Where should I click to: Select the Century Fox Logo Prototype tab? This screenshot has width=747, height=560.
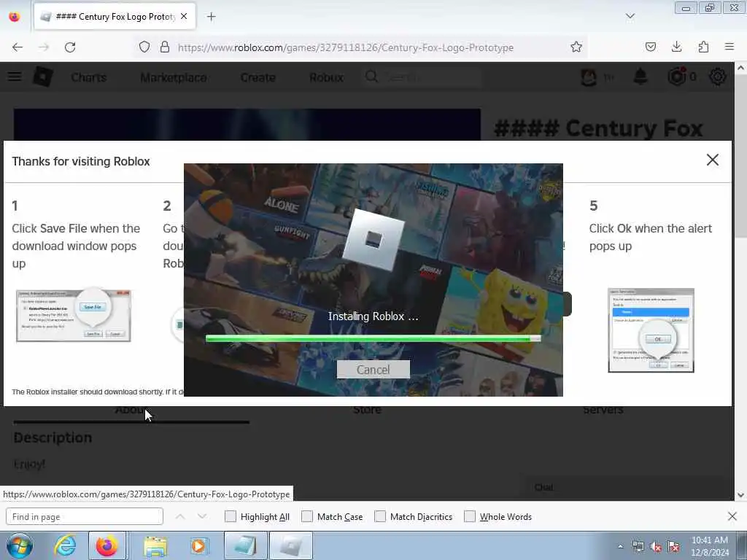pos(115,17)
